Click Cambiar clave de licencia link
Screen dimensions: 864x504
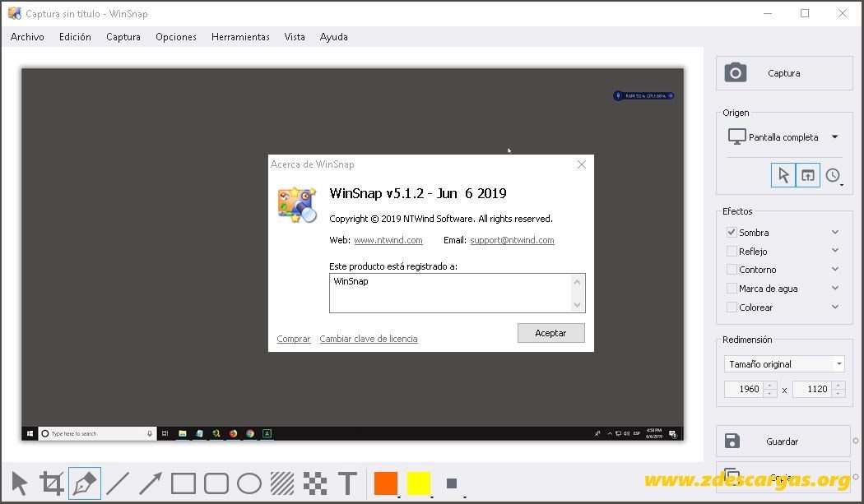(x=369, y=339)
